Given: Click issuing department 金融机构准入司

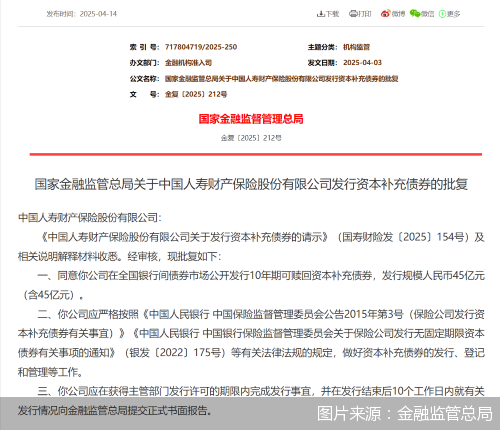Looking at the screenshot, I should (188, 63).
